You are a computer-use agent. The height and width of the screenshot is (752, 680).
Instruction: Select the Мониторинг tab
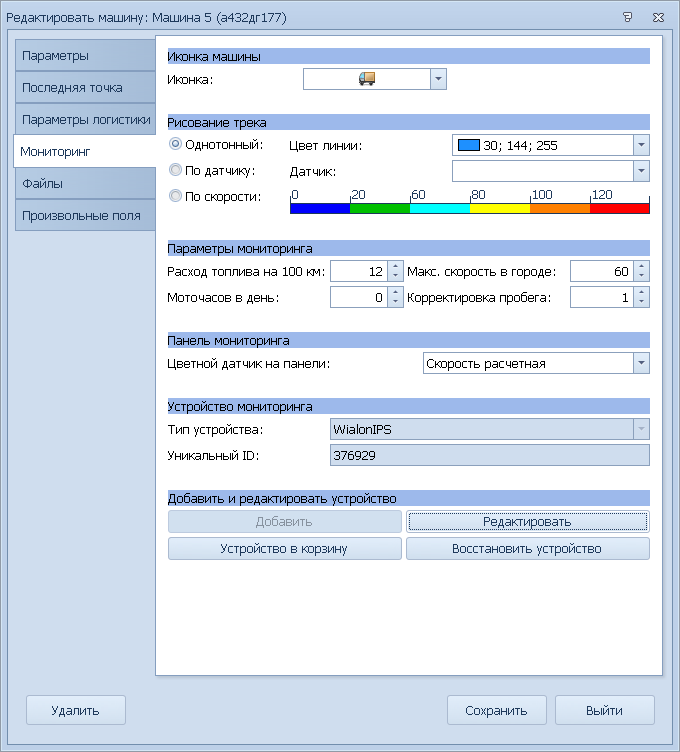85,152
